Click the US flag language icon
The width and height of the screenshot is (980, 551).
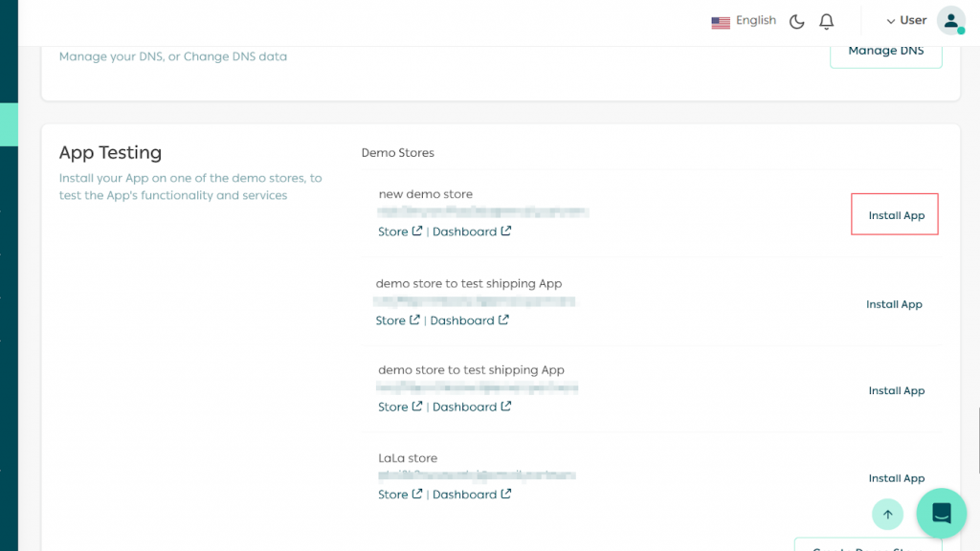point(721,22)
